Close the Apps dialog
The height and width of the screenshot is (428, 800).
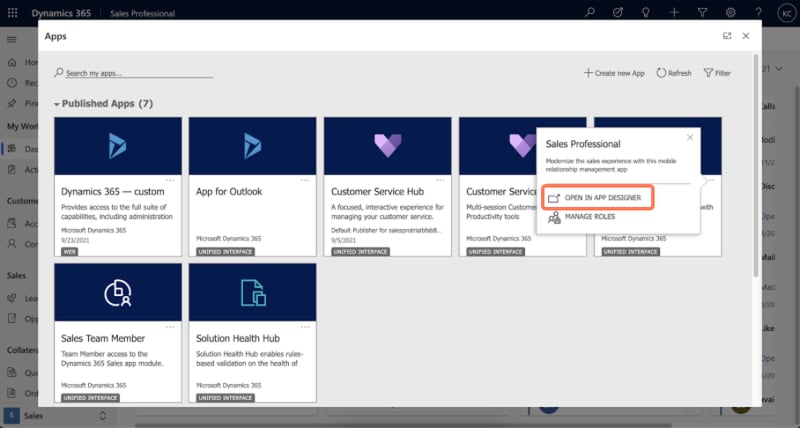pyautogui.click(x=746, y=36)
